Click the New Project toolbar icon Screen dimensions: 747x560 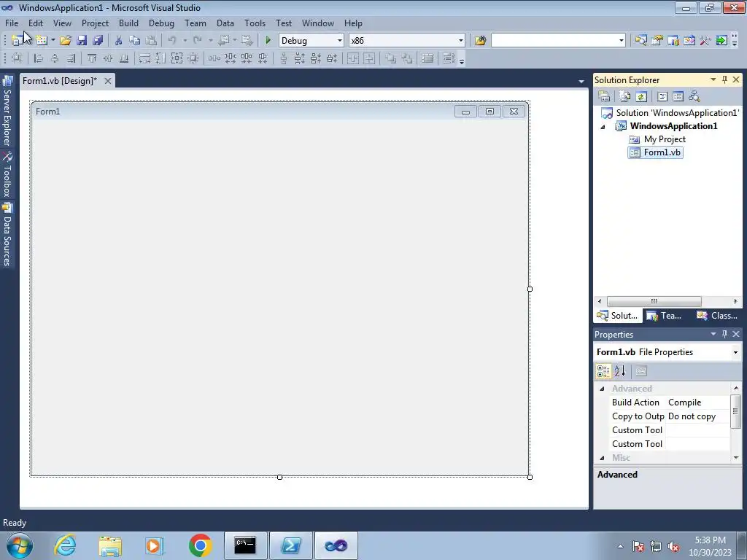tap(18, 41)
